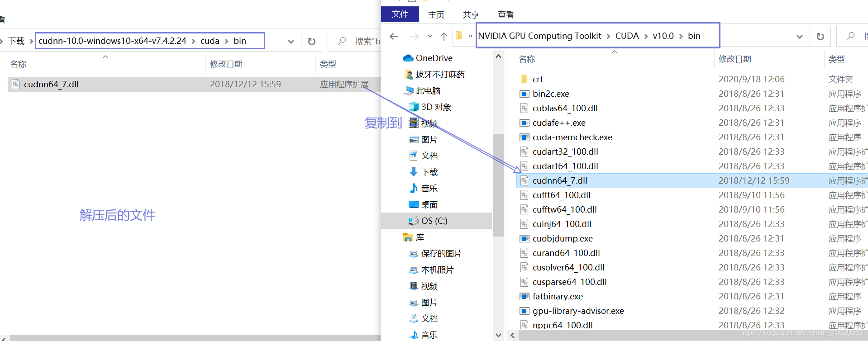Select the cuda-memcheck.exe file icon
The image size is (868, 341).
click(x=524, y=137)
